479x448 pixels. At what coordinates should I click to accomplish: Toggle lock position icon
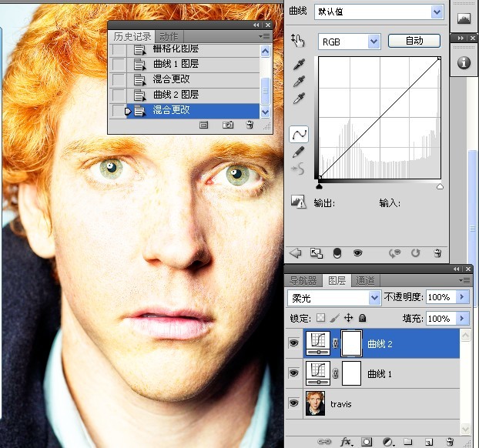click(x=349, y=318)
